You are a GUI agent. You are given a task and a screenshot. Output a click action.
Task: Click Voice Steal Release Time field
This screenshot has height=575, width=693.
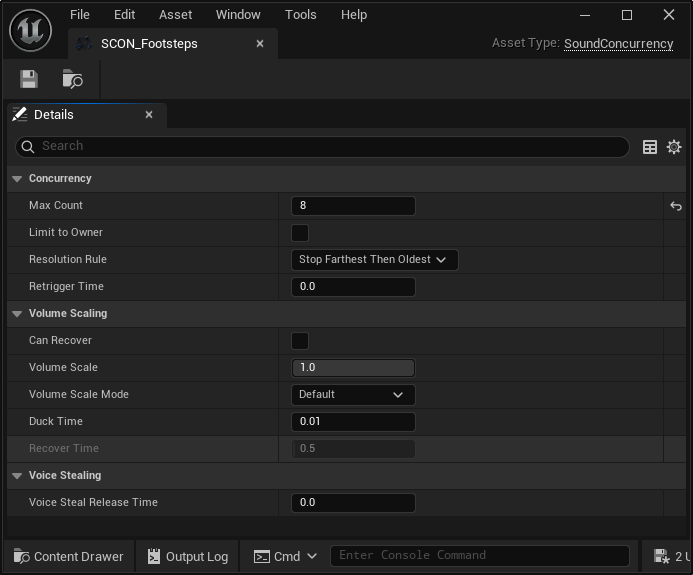pos(353,503)
